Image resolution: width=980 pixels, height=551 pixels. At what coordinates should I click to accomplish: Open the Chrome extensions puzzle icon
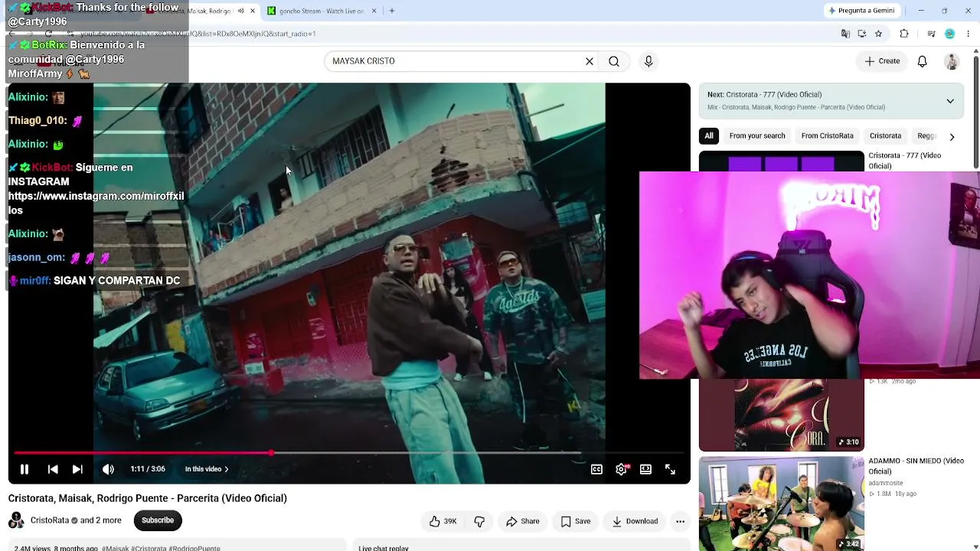click(904, 34)
